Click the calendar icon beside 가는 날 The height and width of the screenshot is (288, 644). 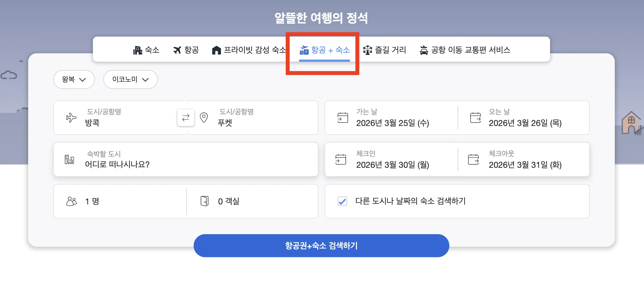click(343, 118)
